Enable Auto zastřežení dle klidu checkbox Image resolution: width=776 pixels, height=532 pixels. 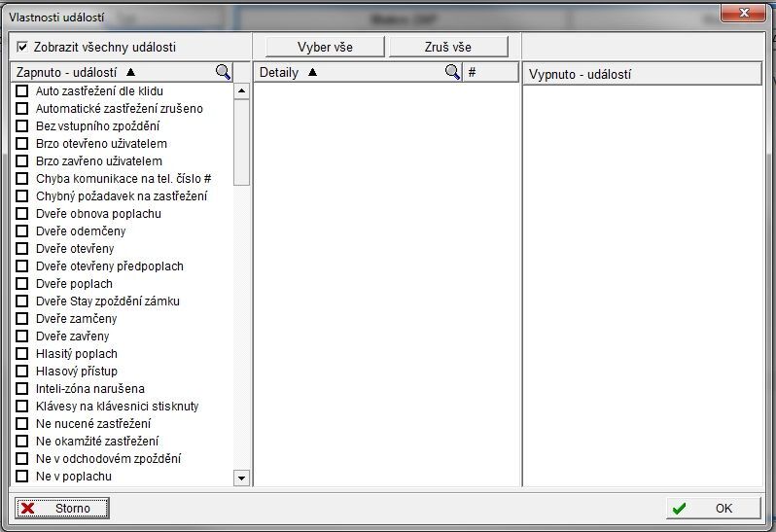pyautogui.click(x=22, y=91)
